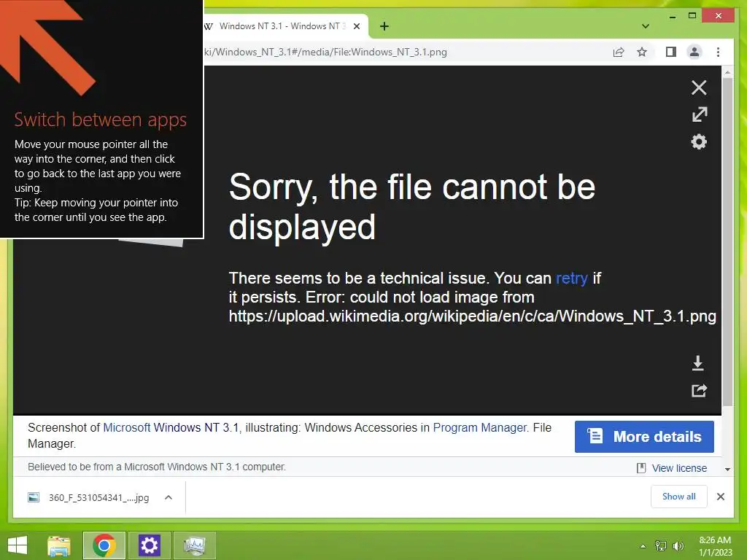
Task: Click the retry link
Action: tap(571, 278)
